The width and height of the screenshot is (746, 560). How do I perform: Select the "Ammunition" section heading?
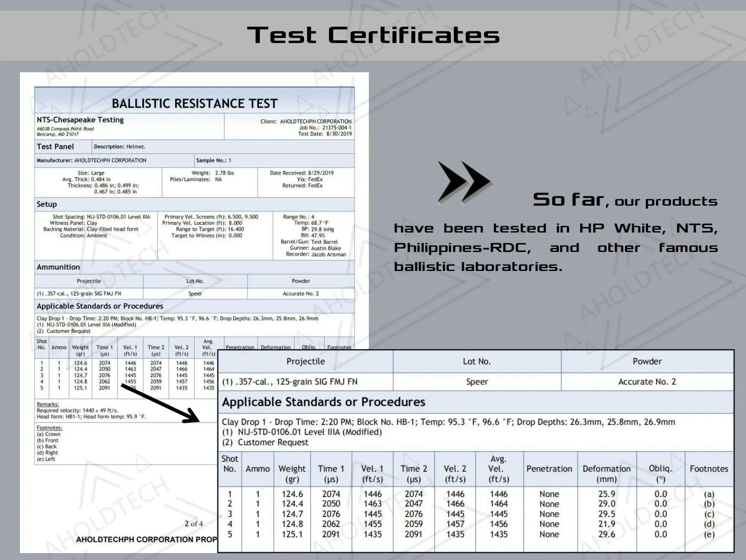pyautogui.click(x=58, y=267)
